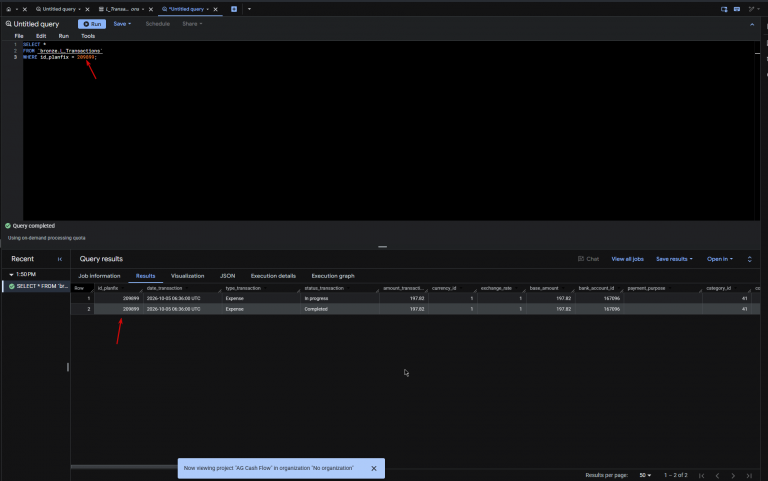Run the query with Run button
The height and width of the screenshot is (481, 768).
tap(92, 24)
